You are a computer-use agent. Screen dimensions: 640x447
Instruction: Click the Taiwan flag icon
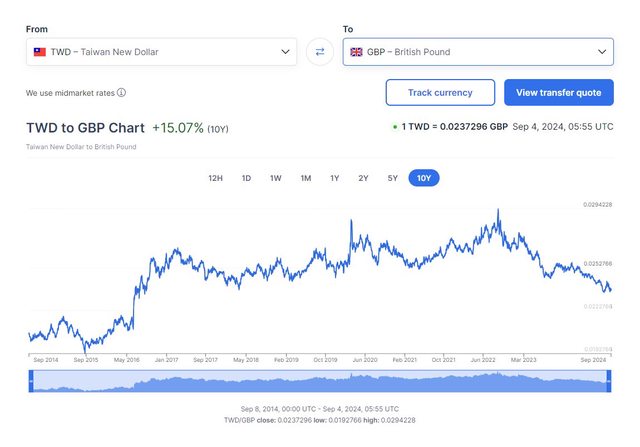coord(40,52)
